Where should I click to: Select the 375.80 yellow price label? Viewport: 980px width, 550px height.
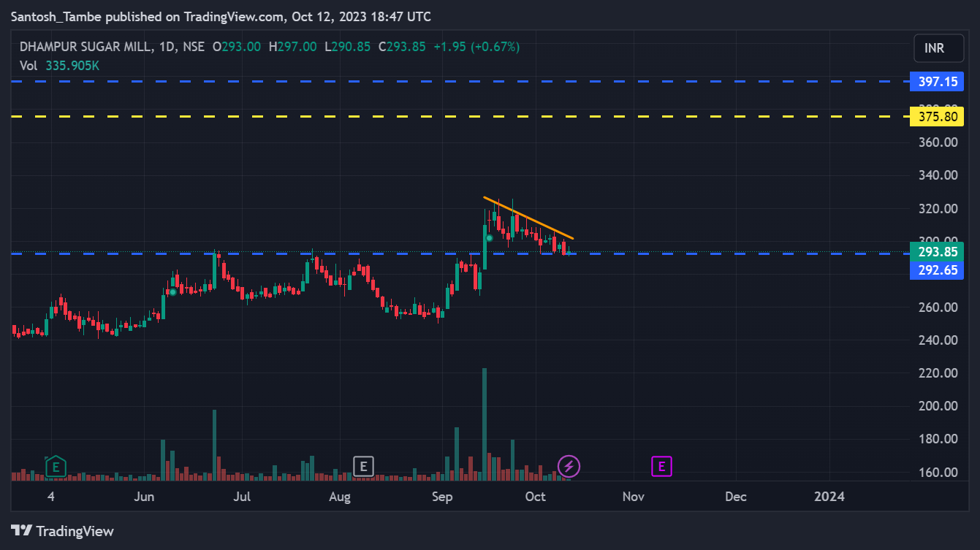(937, 116)
